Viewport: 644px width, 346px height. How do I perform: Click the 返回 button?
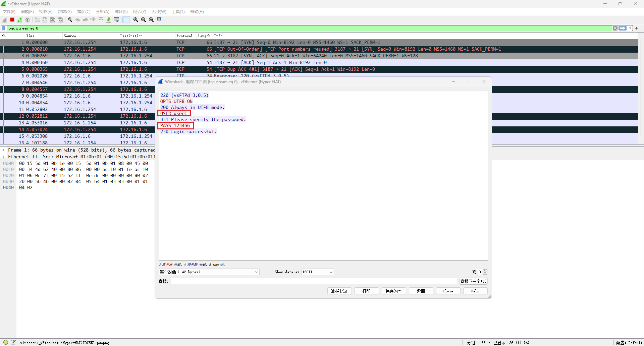[x=421, y=291]
